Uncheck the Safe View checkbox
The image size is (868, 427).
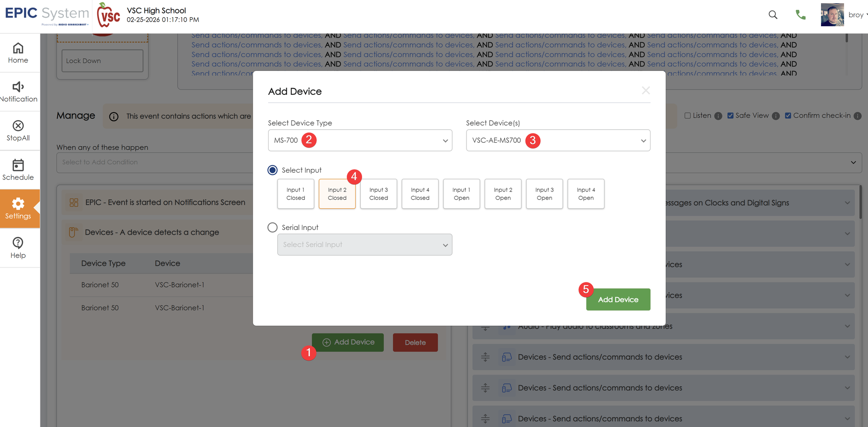pos(730,116)
